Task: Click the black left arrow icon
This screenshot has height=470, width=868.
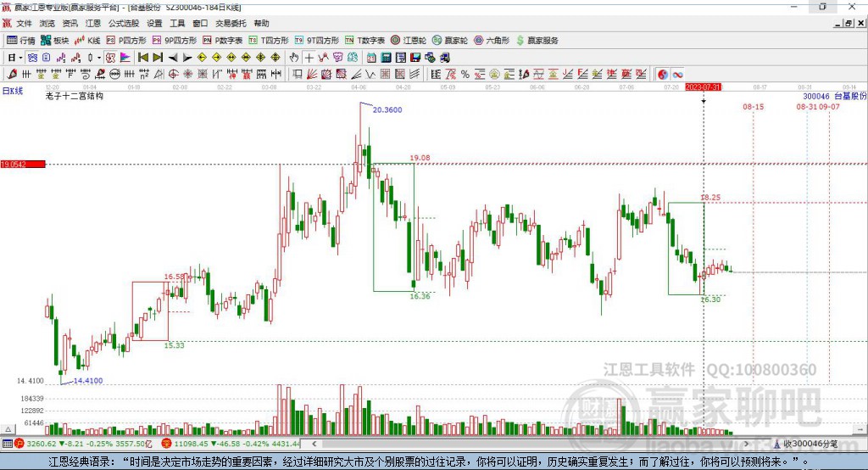Action: (173, 57)
